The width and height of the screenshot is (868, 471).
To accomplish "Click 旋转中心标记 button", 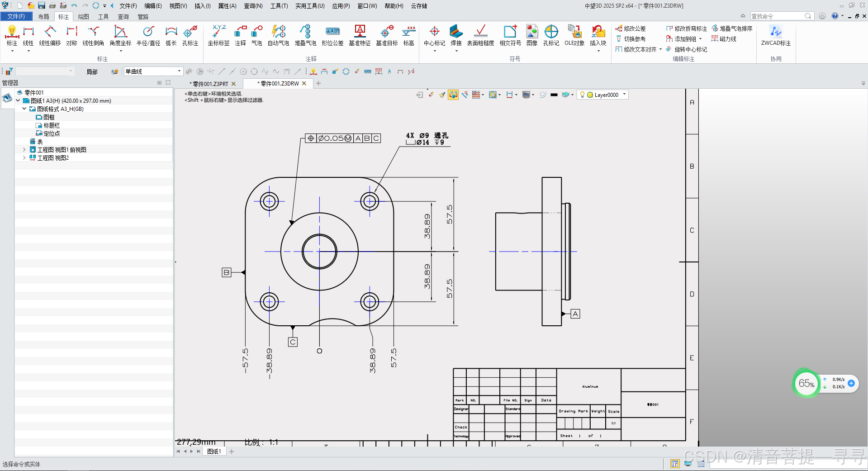I will pyautogui.click(x=686, y=49).
